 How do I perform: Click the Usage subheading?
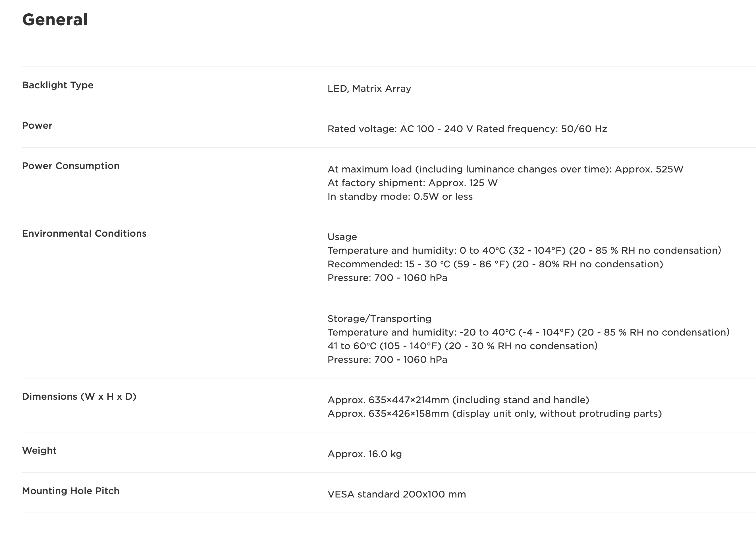pyautogui.click(x=342, y=237)
